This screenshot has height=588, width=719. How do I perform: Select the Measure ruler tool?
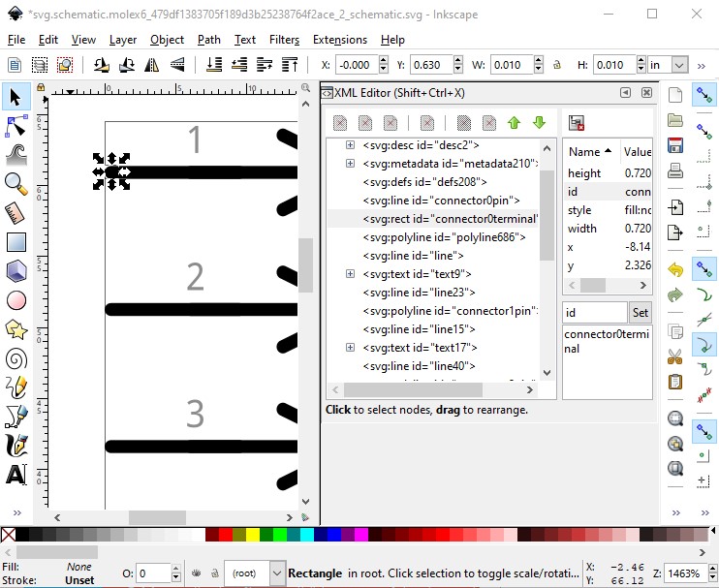pos(16,213)
